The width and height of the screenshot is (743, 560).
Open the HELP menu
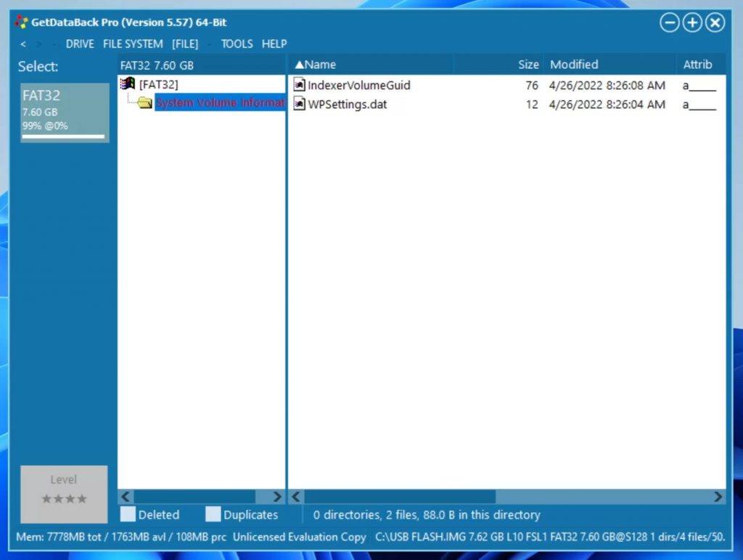(274, 44)
